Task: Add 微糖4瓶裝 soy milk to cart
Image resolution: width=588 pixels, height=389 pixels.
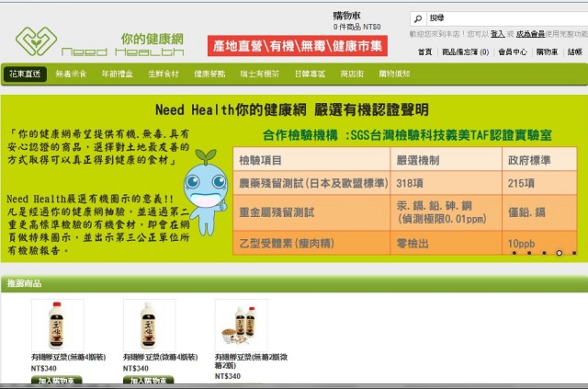Action: pos(149,380)
